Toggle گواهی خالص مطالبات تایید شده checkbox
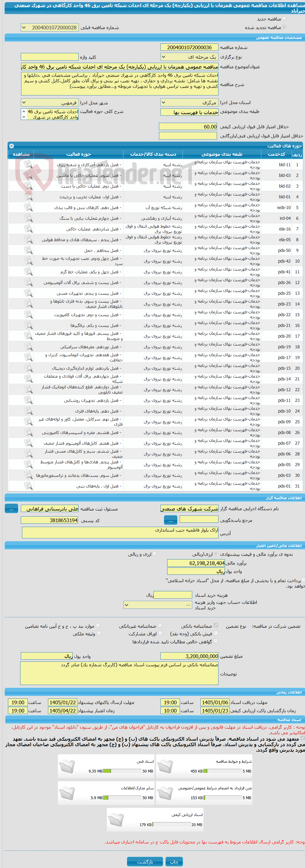Viewport: 305px width, 868px height. tap(216, 641)
